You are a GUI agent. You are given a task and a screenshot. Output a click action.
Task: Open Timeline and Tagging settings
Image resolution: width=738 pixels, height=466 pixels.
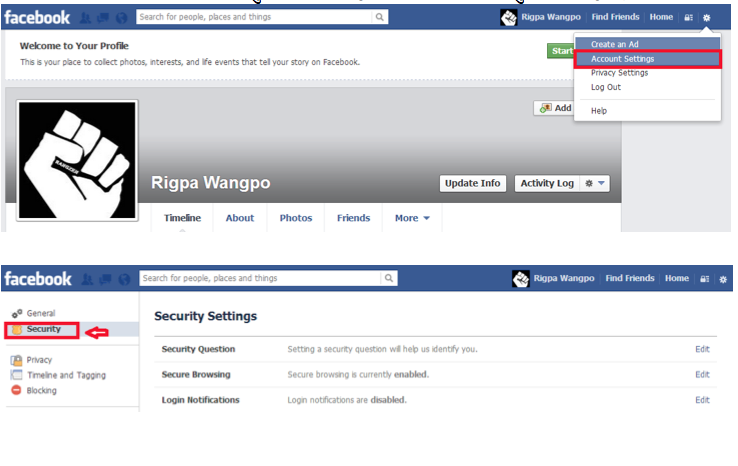coord(66,375)
